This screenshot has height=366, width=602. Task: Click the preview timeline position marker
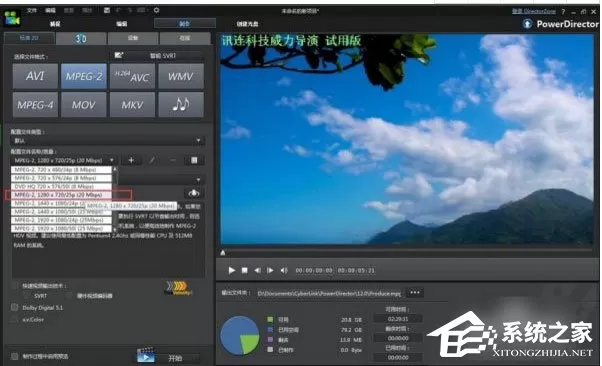(x=223, y=252)
